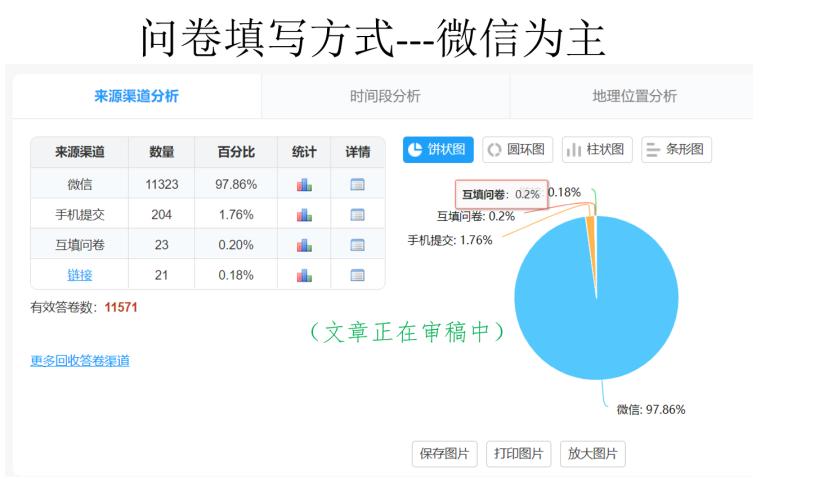The height and width of the screenshot is (479, 819).
Task: Click the boxed 互填问卷: 0.2% tooltip
Action: coord(501,194)
